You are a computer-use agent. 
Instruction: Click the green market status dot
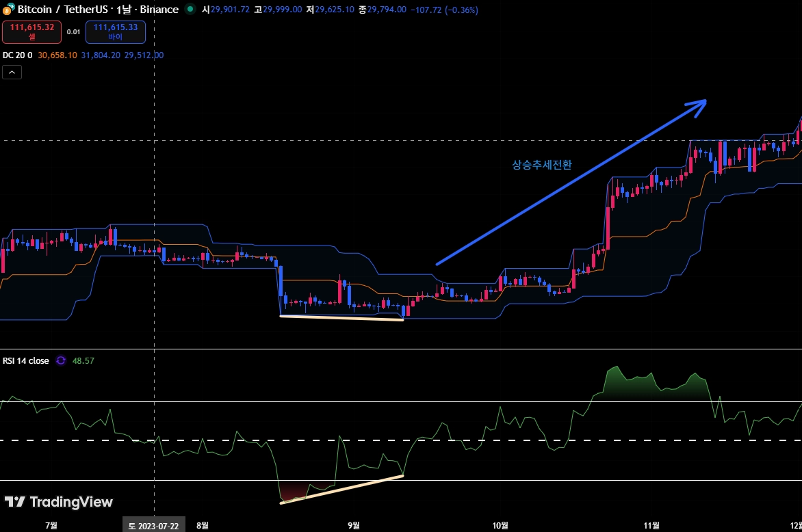point(190,9)
